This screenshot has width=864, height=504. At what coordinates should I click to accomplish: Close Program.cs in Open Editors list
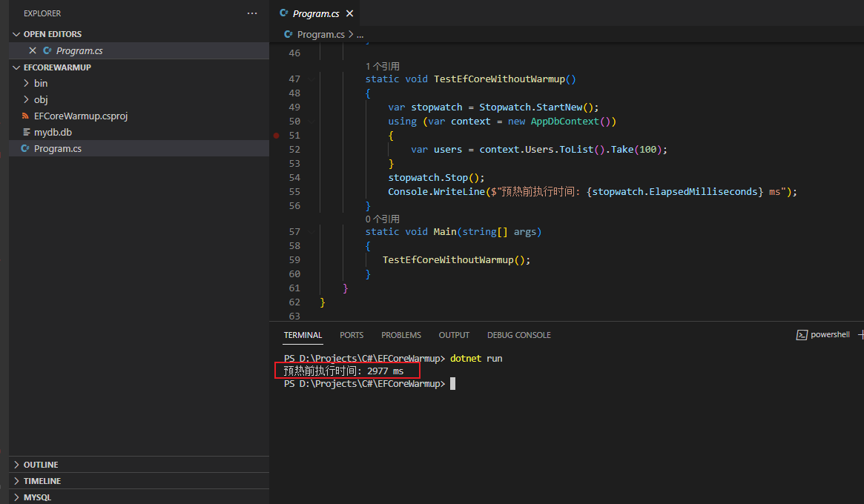32,50
